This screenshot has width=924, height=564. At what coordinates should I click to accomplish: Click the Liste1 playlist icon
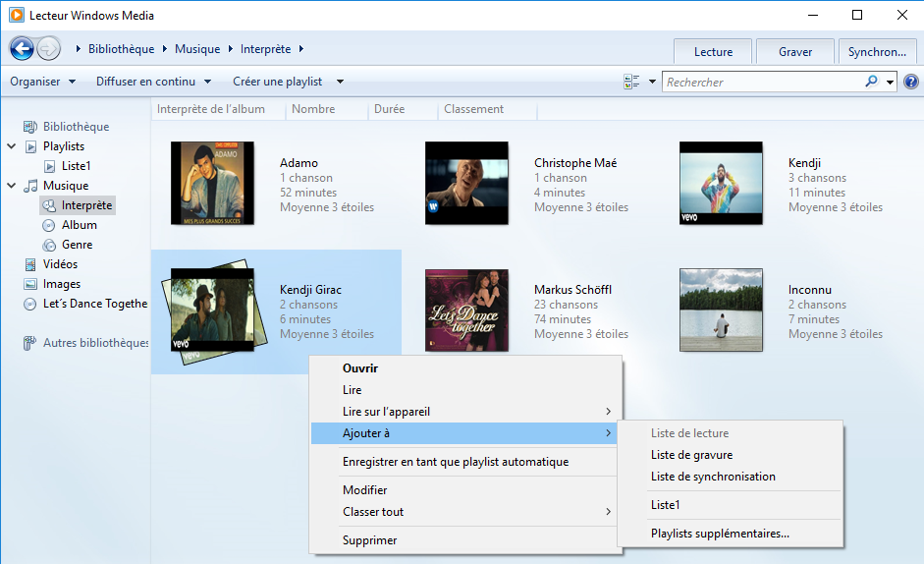50,166
